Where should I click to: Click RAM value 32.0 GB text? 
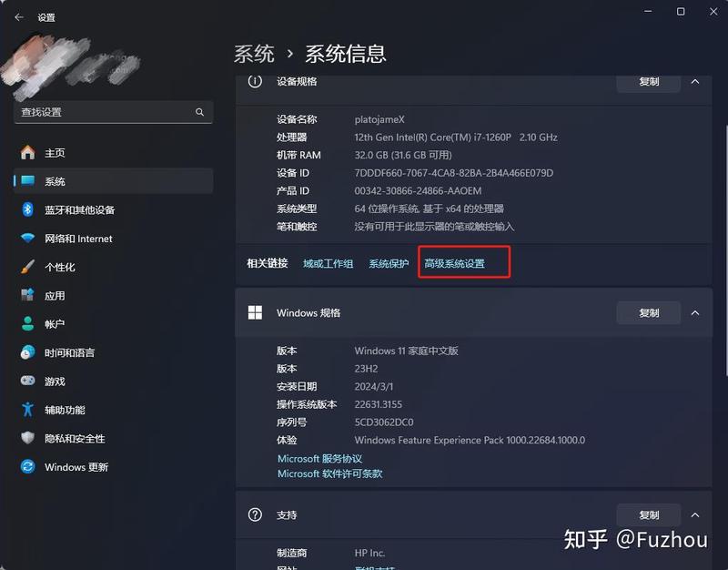[403, 155]
